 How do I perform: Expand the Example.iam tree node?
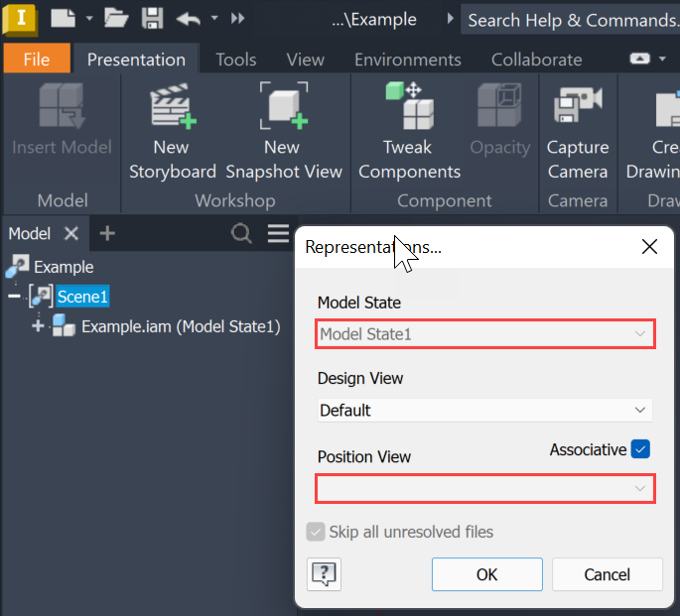39,326
